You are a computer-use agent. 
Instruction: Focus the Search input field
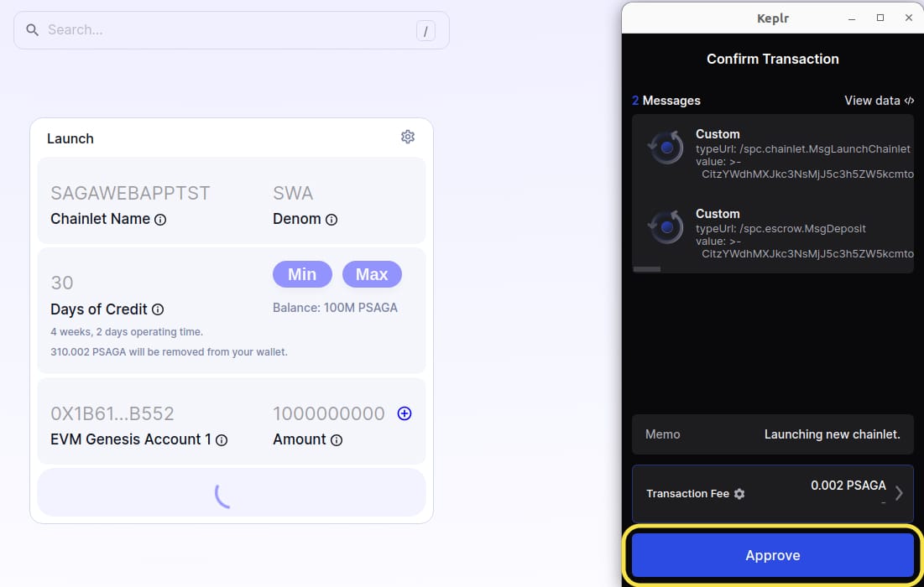231,30
